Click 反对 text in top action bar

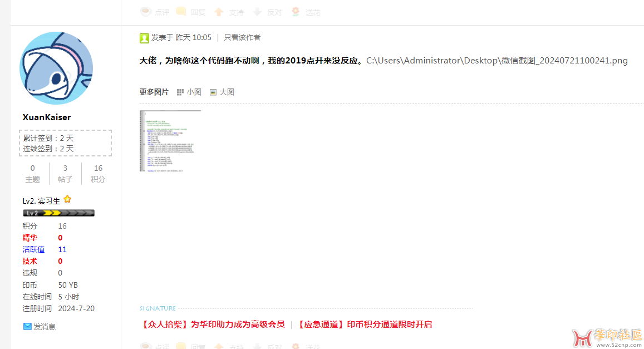coord(274,12)
